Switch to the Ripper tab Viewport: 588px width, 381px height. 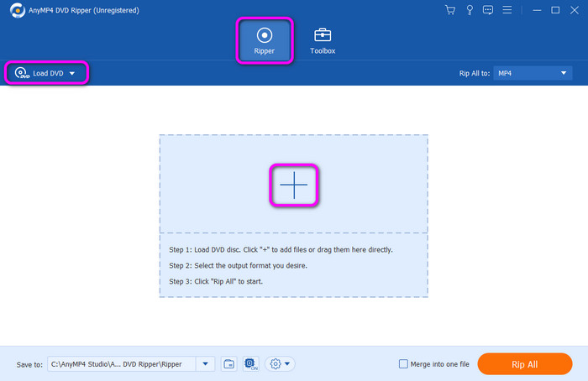point(265,40)
